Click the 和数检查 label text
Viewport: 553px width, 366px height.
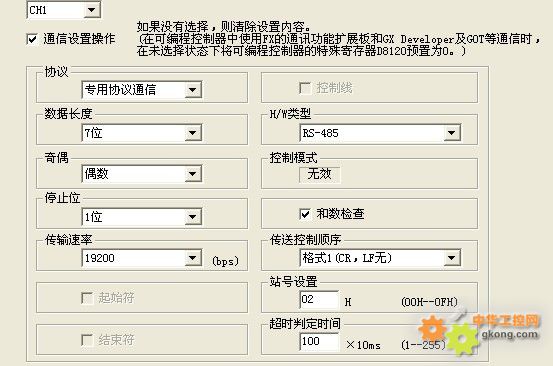tap(340, 214)
